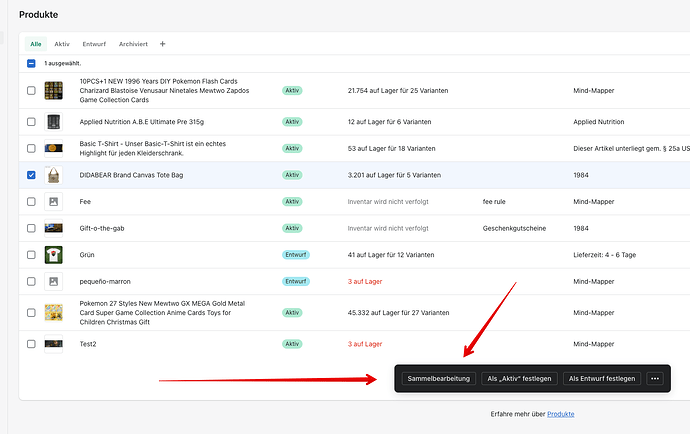Switch to the Entwurf tab

(94, 44)
